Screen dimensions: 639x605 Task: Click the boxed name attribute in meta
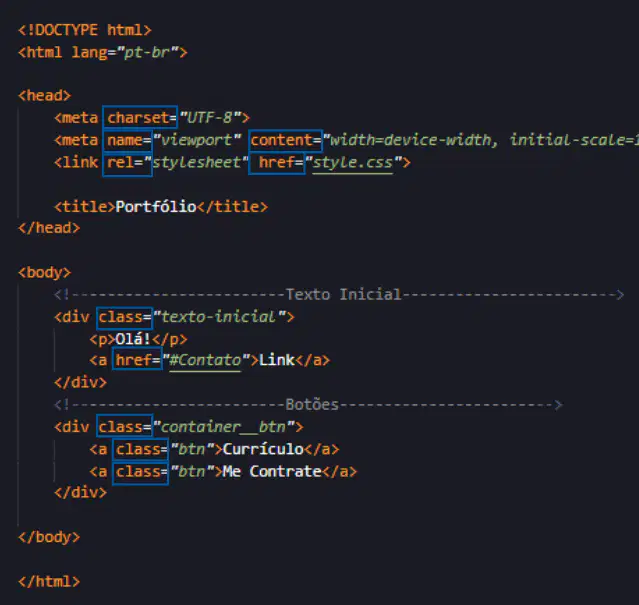coord(127,140)
